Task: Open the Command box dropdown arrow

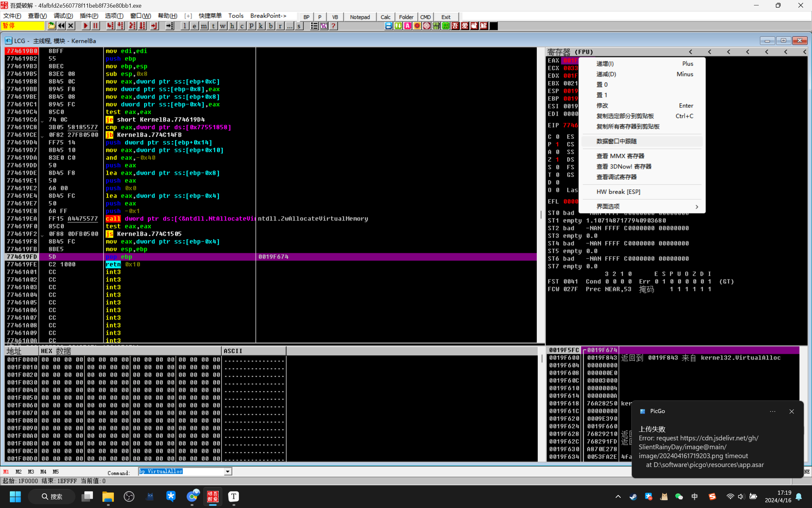Action: [228, 472]
